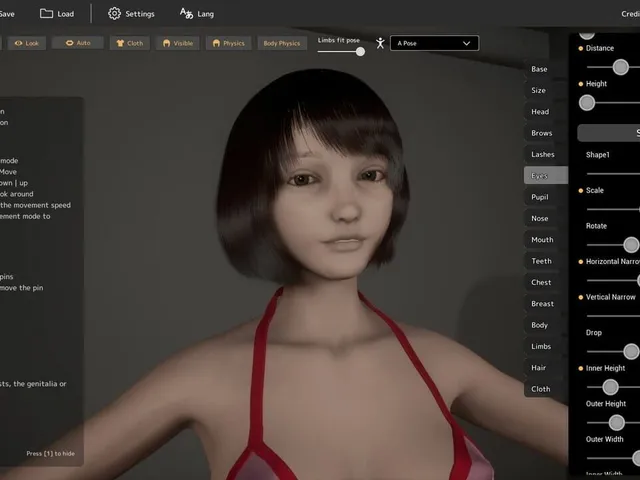Click the Height slider handle
The image size is (640, 480).
587,103
